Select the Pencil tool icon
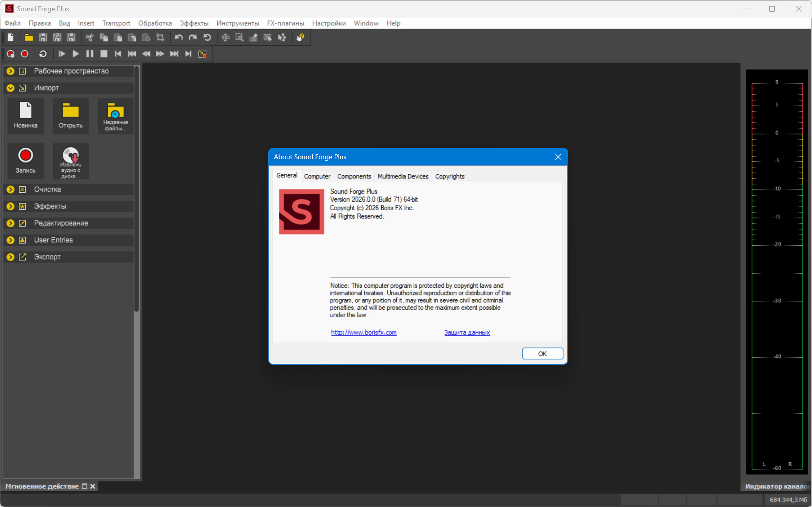The width and height of the screenshot is (812, 507). (x=254, y=38)
